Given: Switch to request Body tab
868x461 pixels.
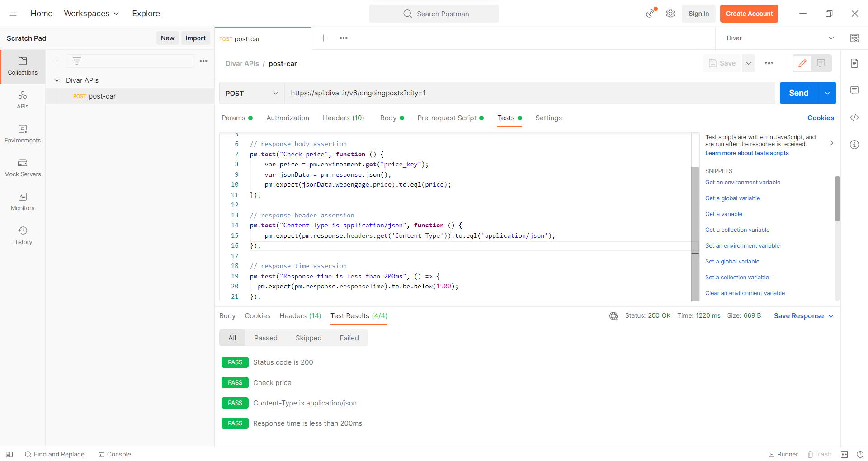Looking at the screenshot, I should pos(392,118).
